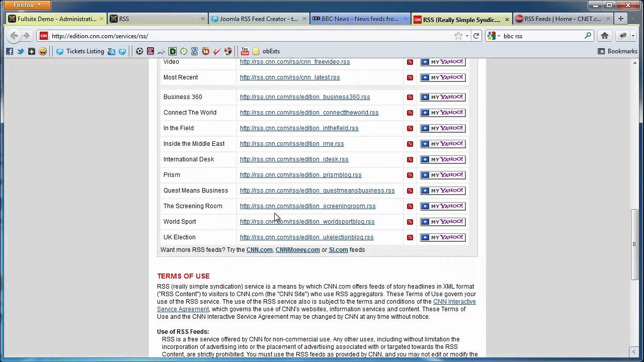The image size is (644, 362).
Task: Click the green D bookmark icon
Action: (x=173, y=51)
